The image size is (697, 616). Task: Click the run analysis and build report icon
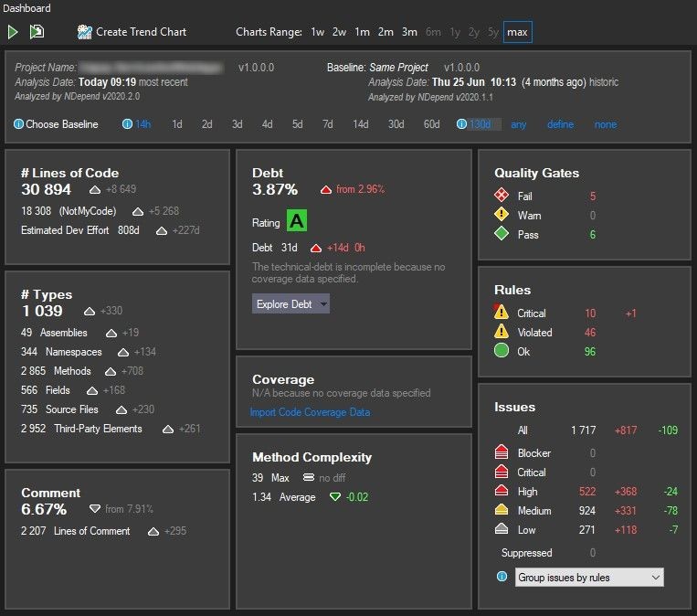coord(37,32)
